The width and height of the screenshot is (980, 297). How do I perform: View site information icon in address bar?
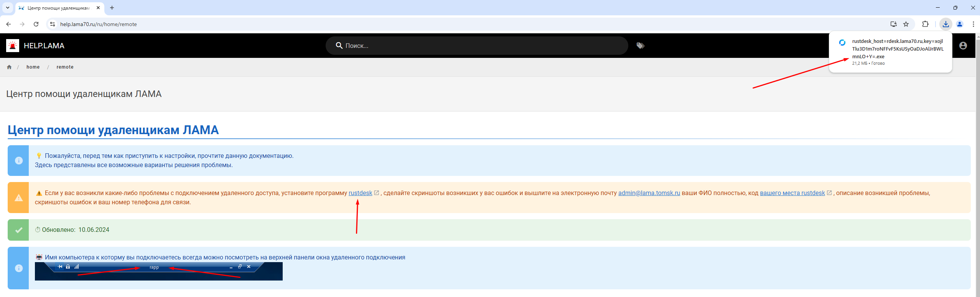click(53, 24)
